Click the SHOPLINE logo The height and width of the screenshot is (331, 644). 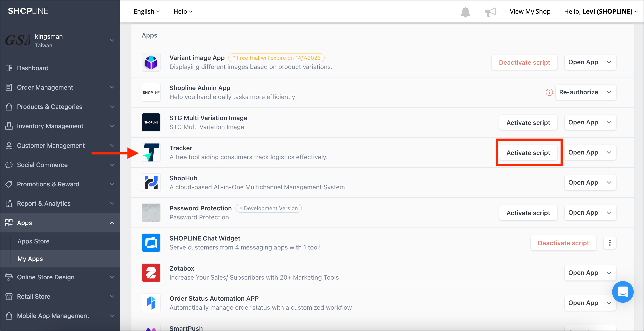click(x=28, y=11)
